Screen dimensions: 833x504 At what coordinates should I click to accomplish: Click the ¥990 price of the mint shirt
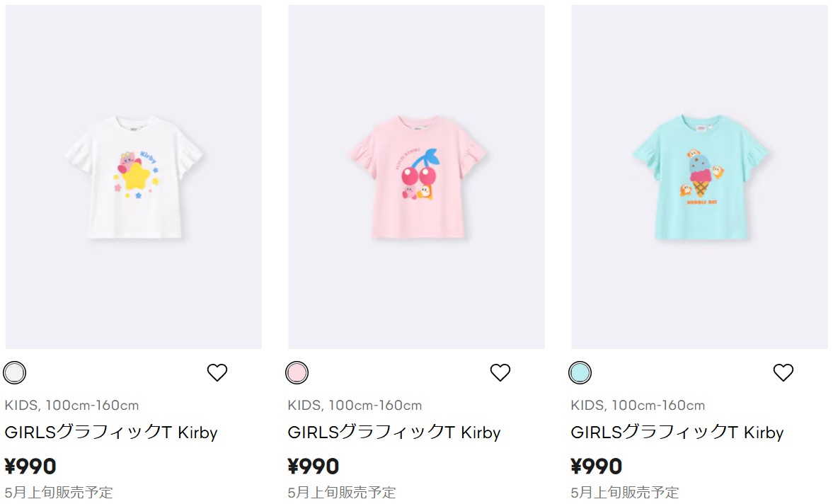tap(597, 466)
